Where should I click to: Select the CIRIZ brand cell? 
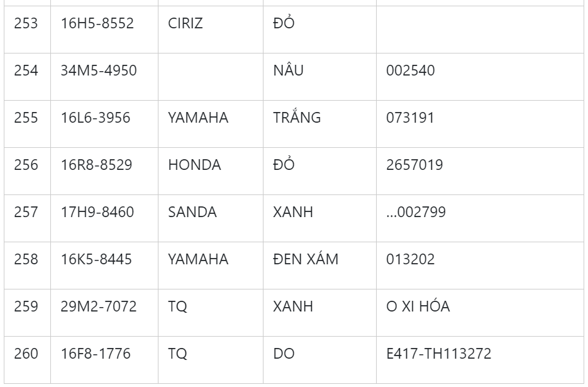[x=186, y=23]
